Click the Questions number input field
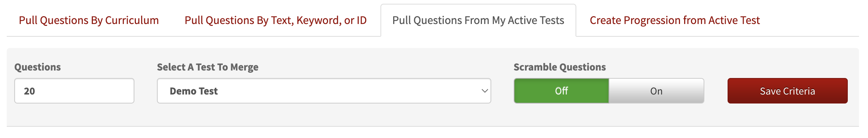The image size is (868, 138). [74, 91]
